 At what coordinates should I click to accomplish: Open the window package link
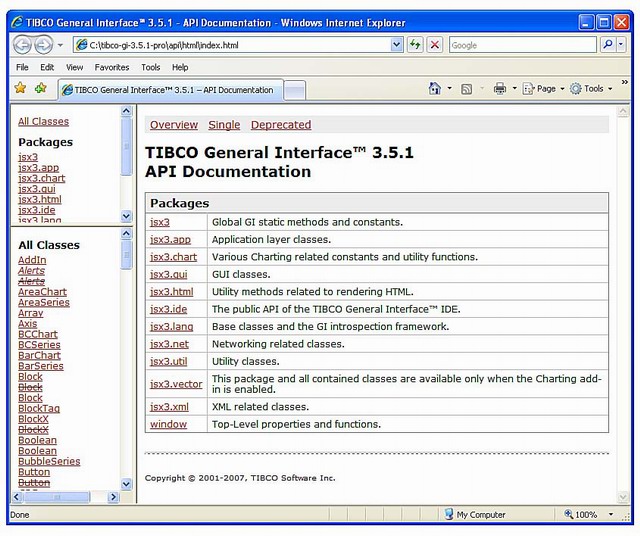click(x=168, y=425)
